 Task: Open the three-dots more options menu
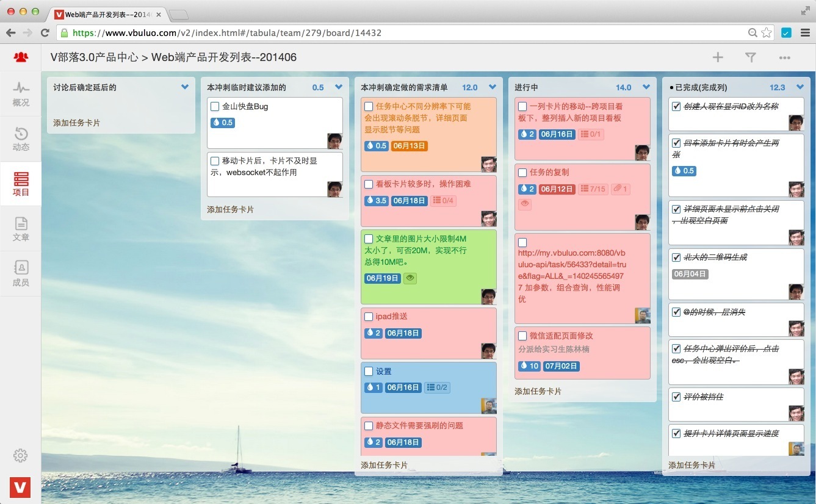(784, 57)
